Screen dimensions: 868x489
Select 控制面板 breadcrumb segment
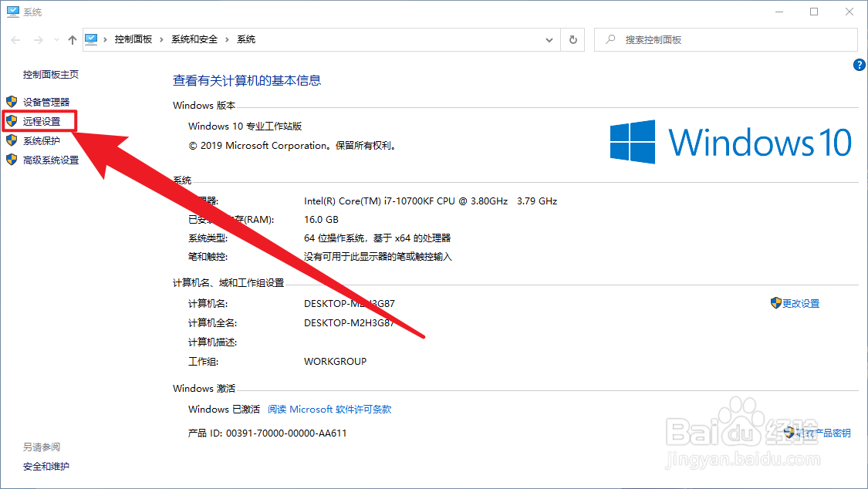click(x=133, y=39)
